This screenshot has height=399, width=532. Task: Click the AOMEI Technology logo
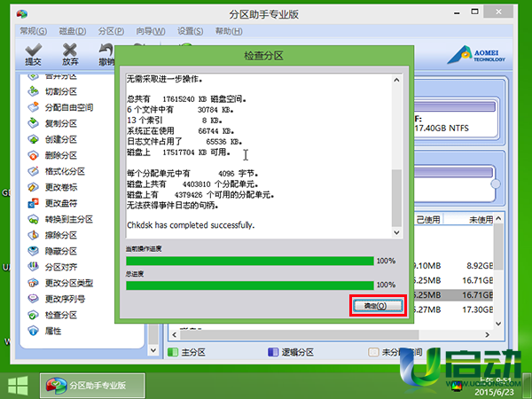click(x=476, y=55)
